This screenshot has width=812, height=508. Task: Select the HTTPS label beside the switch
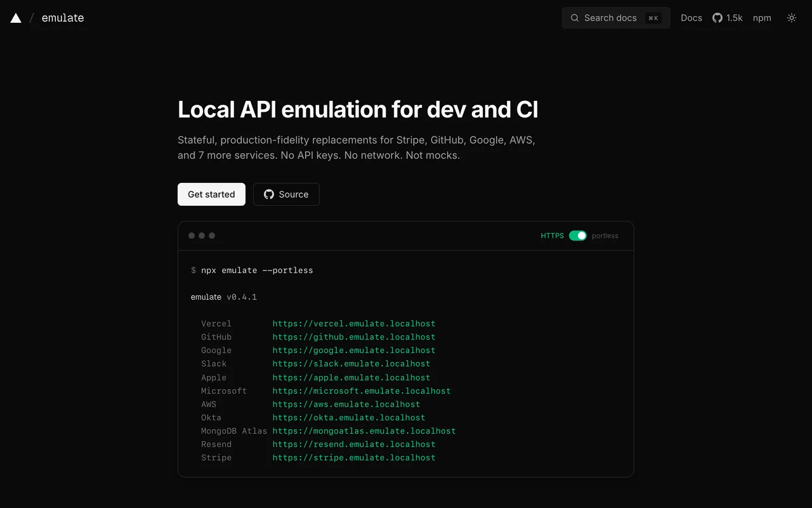tap(552, 236)
